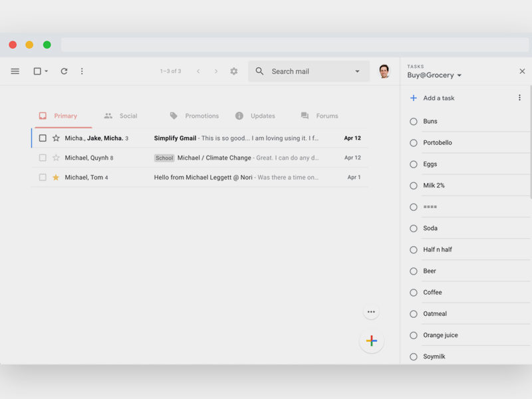Open the main hamburger menu
532x399 pixels.
tap(15, 71)
